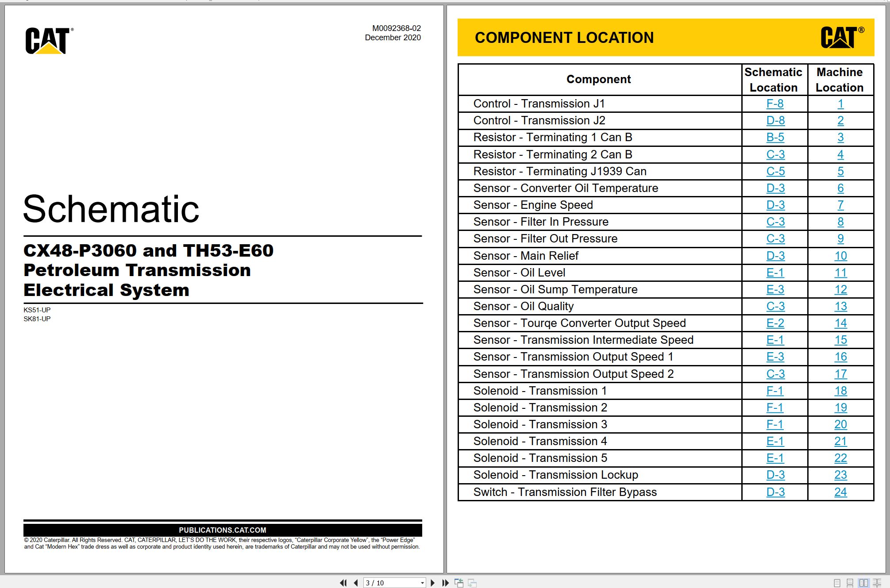890x588 pixels.
Task: Open machine location 14 link
Action: pos(840,323)
